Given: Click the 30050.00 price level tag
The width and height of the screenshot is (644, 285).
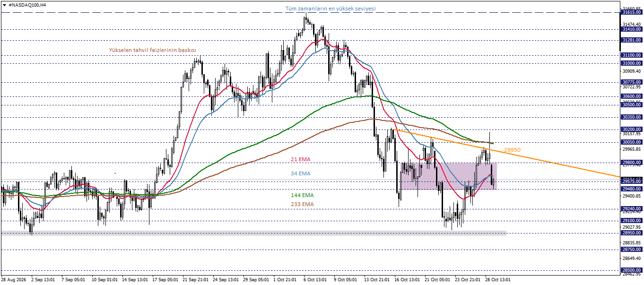Looking at the screenshot, I should (x=631, y=142).
